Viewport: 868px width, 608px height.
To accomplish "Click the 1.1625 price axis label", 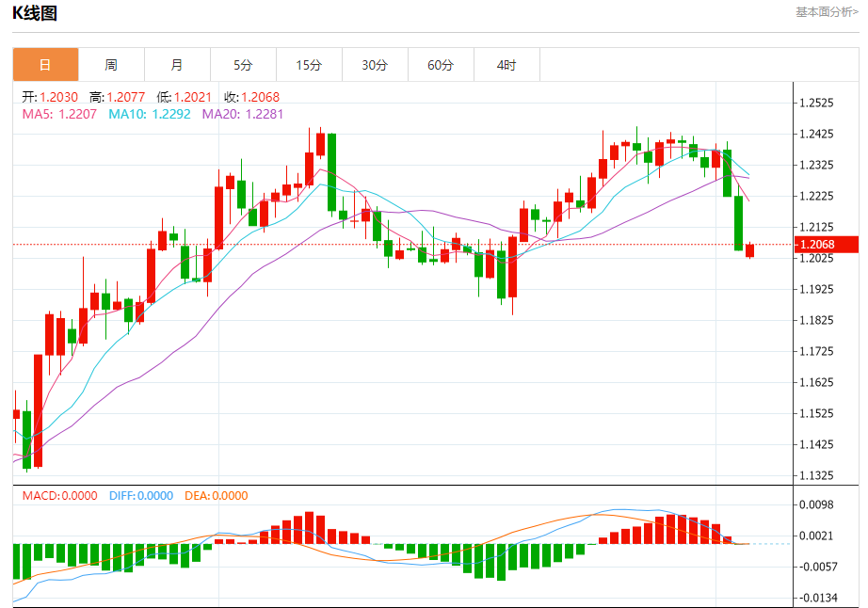I will click(x=816, y=382).
